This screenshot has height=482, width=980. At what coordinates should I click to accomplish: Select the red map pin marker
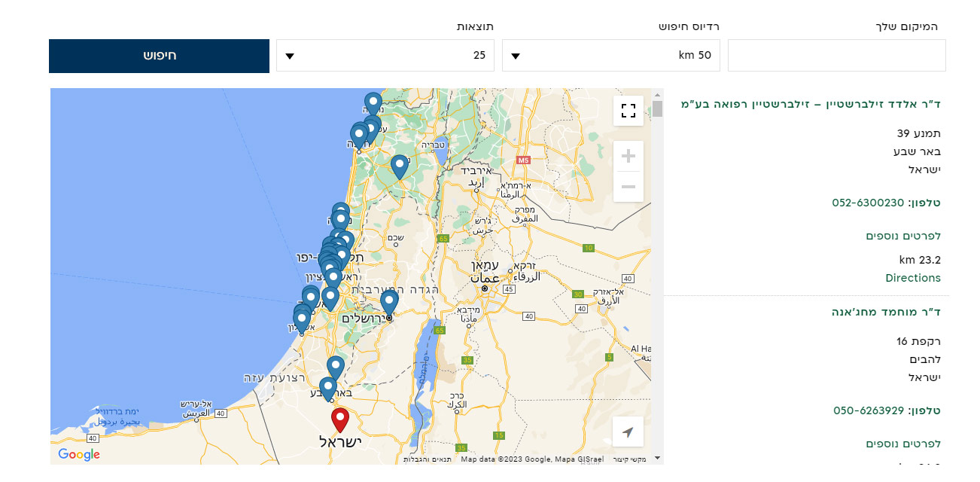point(340,420)
